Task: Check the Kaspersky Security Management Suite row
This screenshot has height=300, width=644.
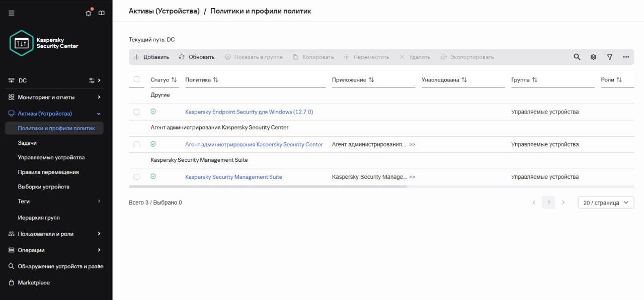Action: [x=136, y=177]
